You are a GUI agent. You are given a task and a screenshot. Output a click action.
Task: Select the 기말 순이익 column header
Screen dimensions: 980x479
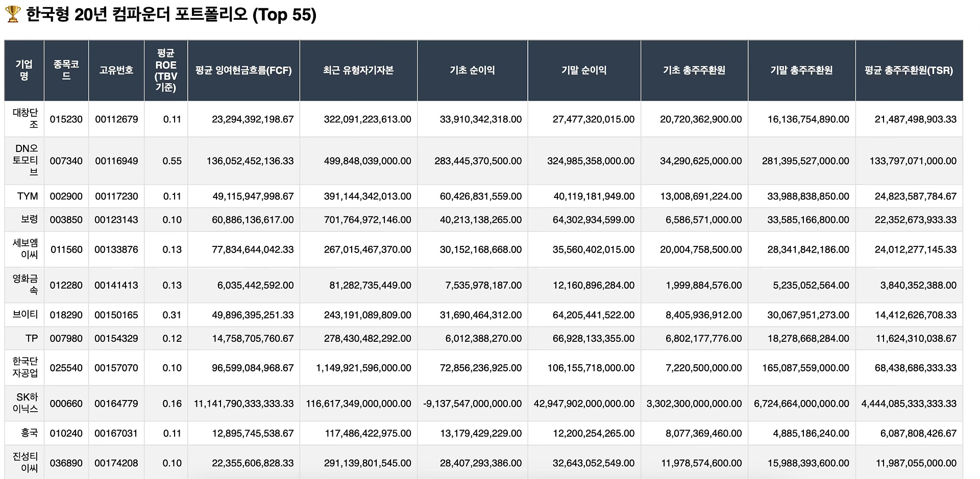click(x=584, y=70)
